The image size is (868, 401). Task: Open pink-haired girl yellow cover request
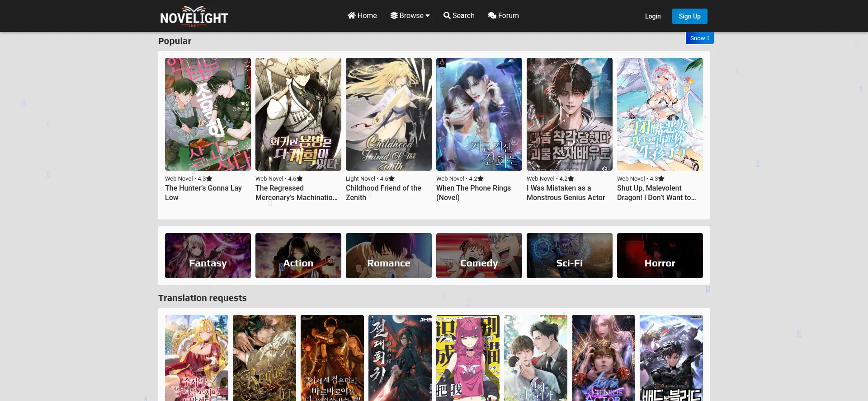[x=468, y=358]
